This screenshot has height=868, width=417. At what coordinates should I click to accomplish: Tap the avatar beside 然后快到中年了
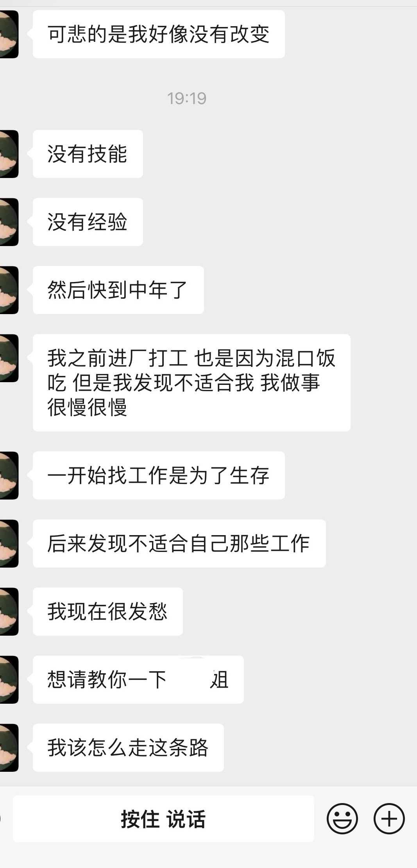[9, 290]
